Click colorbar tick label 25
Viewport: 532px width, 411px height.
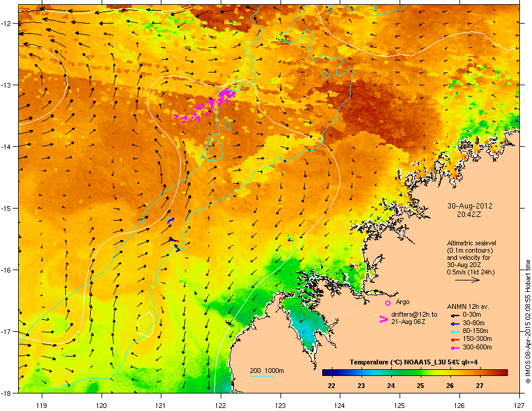[x=420, y=386]
